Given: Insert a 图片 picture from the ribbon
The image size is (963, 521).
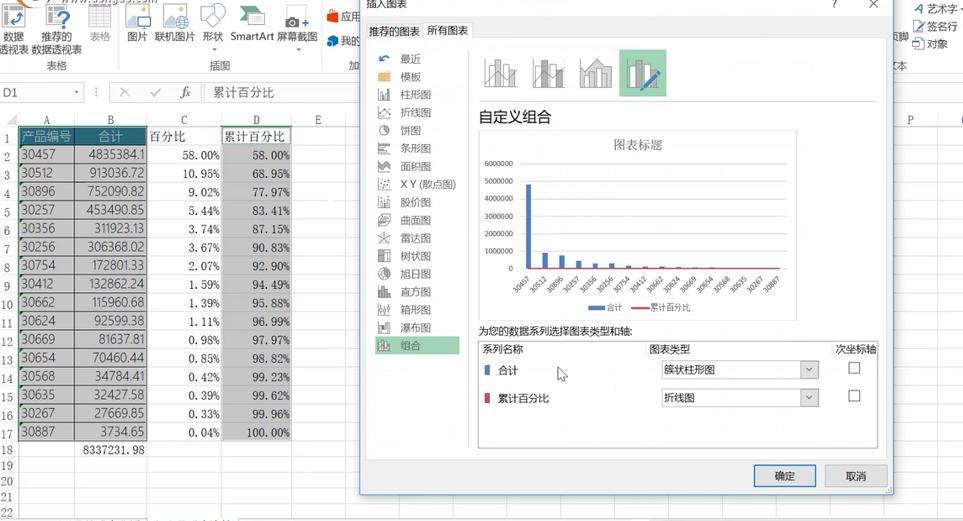Looking at the screenshot, I should 137,23.
